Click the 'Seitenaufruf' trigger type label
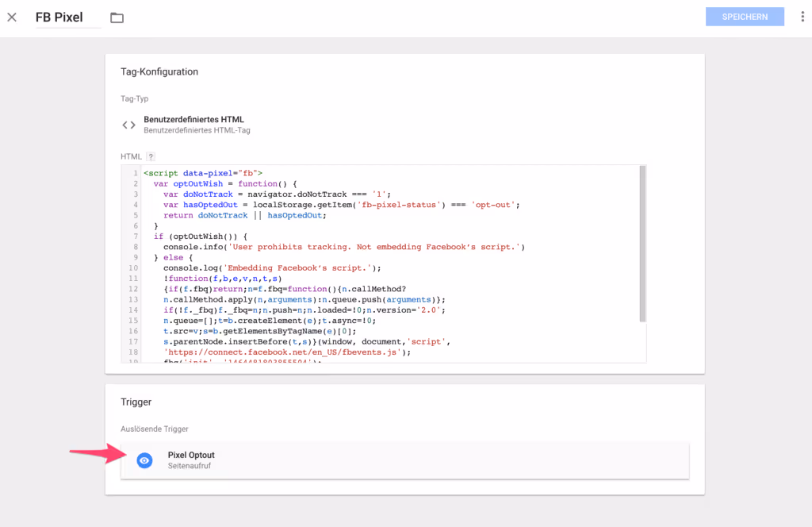The width and height of the screenshot is (812, 527). [189, 466]
